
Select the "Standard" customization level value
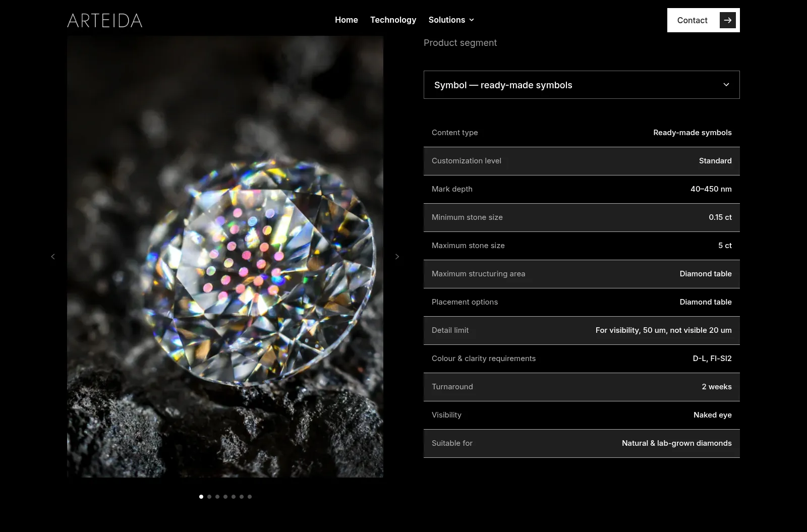click(715, 161)
